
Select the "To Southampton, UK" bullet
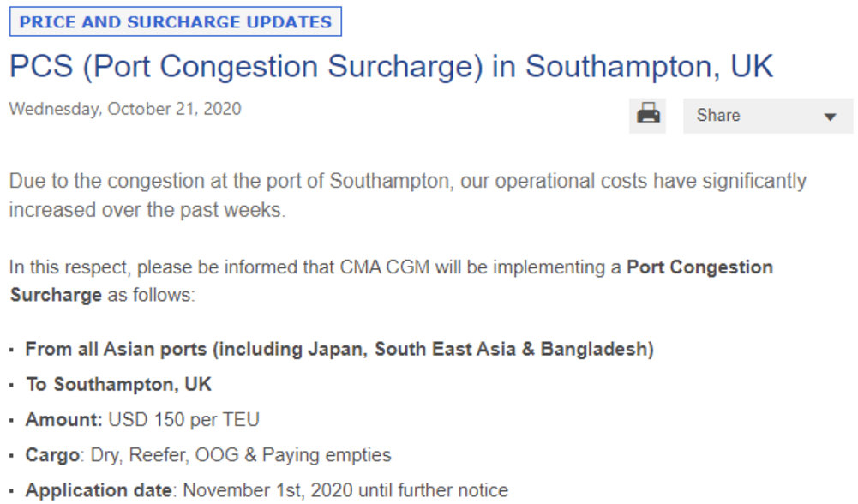click(119, 385)
